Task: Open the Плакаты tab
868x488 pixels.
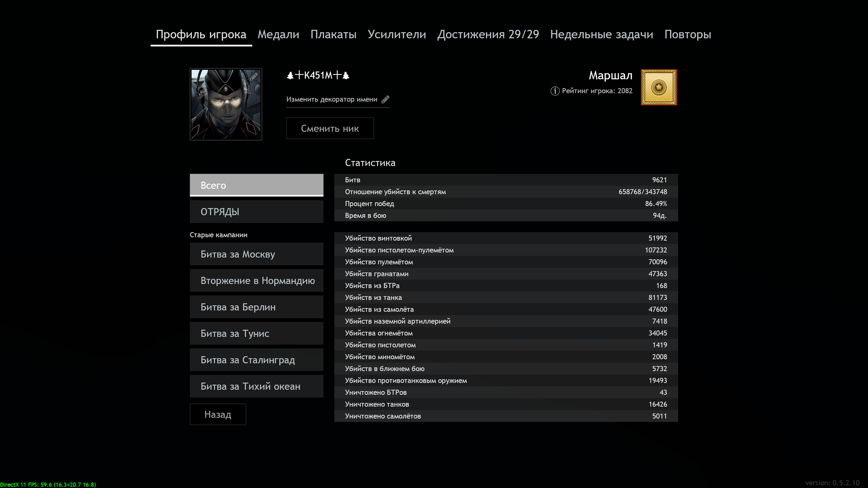Action: (x=333, y=35)
